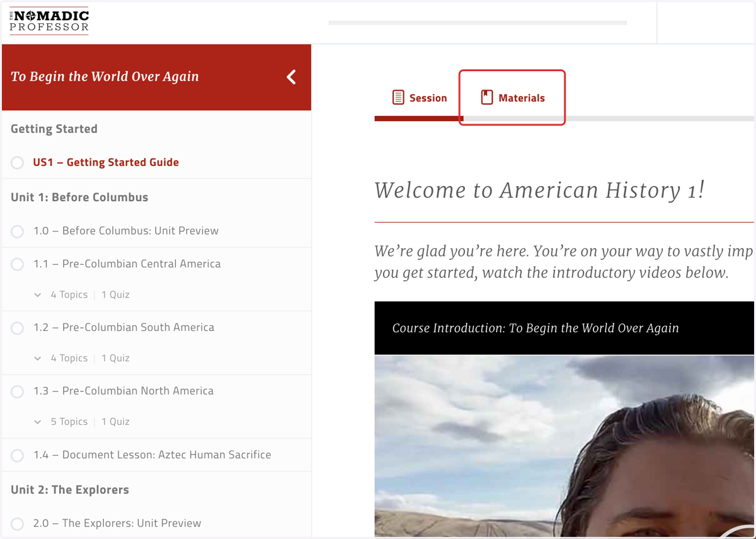756x539 pixels.
Task: Click the Unit 2: The Explorers heading
Action: pos(70,489)
